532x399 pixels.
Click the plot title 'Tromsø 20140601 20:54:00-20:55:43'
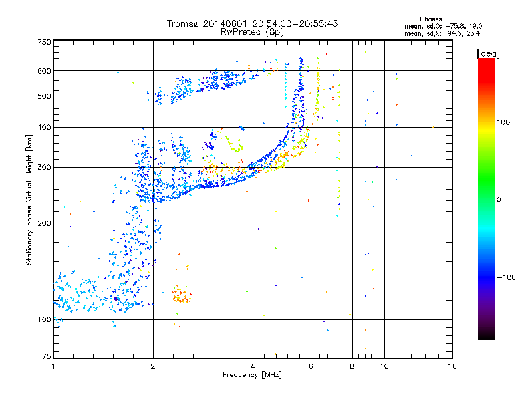pyautogui.click(x=252, y=23)
